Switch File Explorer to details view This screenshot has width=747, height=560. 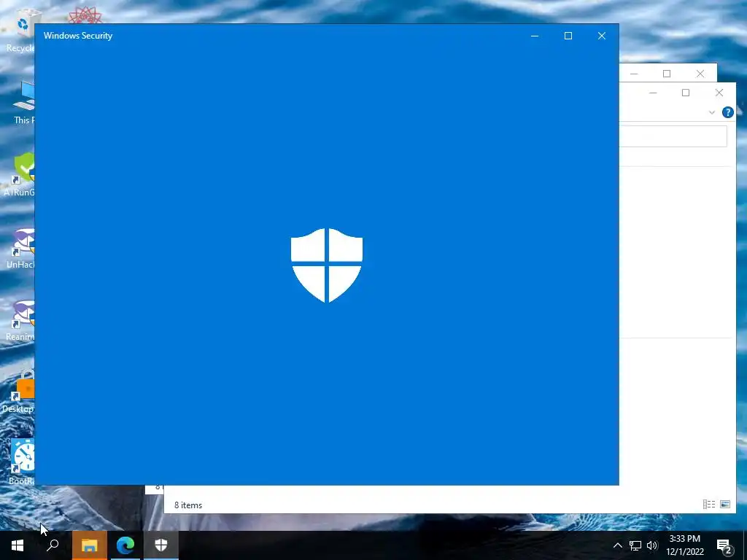point(709,505)
